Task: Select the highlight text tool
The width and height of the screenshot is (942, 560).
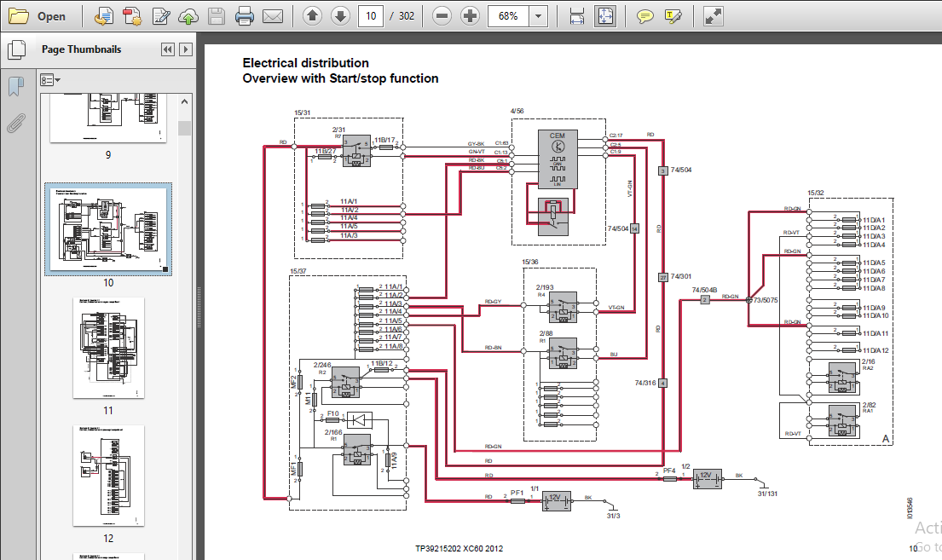Action: 673,16
